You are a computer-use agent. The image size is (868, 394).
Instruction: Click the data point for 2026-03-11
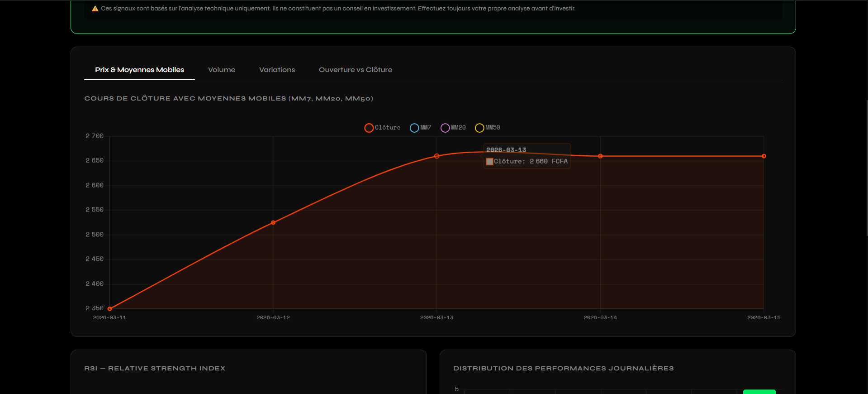point(110,308)
